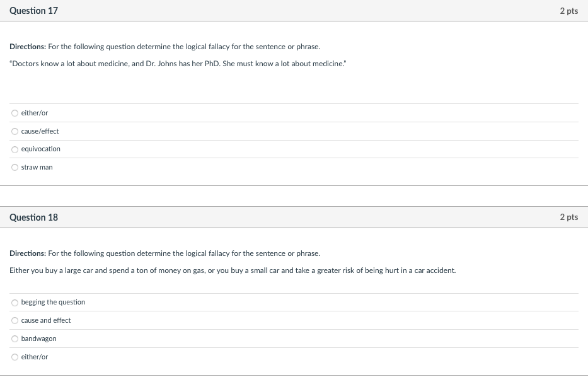Viewport: 588px width, 382px height.
Task: Click the 'begging the question' label text
Action: [53, 302]
